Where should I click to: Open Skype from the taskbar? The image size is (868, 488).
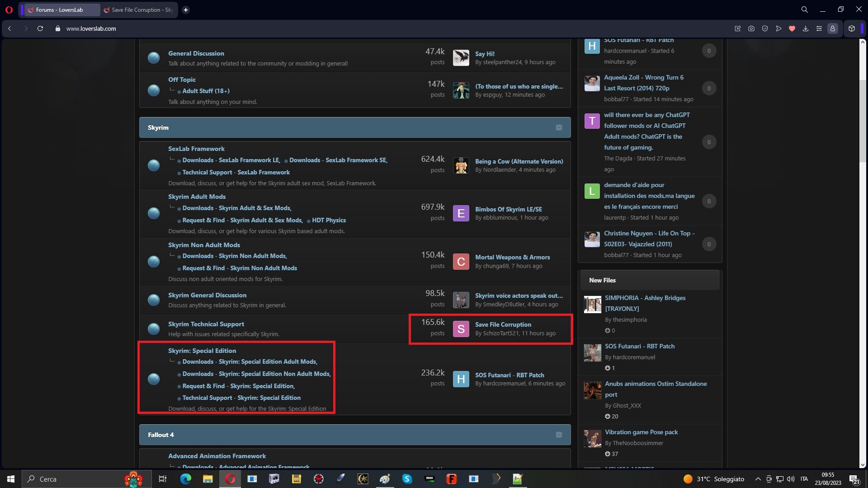tap(407, 479)
